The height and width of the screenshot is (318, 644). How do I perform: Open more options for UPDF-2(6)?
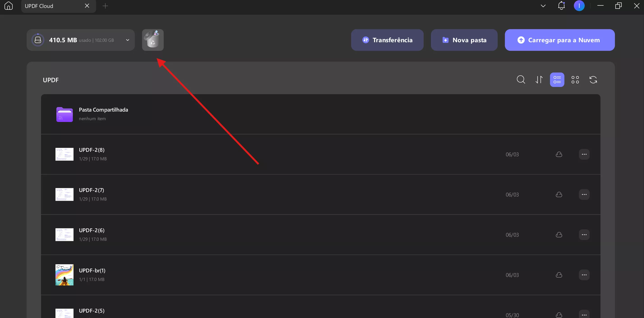584,235
